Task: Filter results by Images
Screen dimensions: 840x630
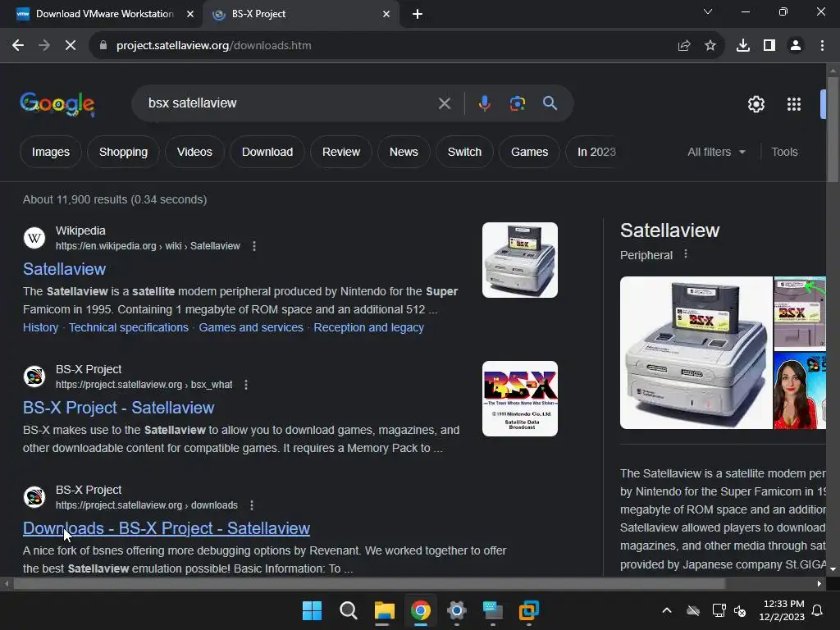Action: [51, 152]
